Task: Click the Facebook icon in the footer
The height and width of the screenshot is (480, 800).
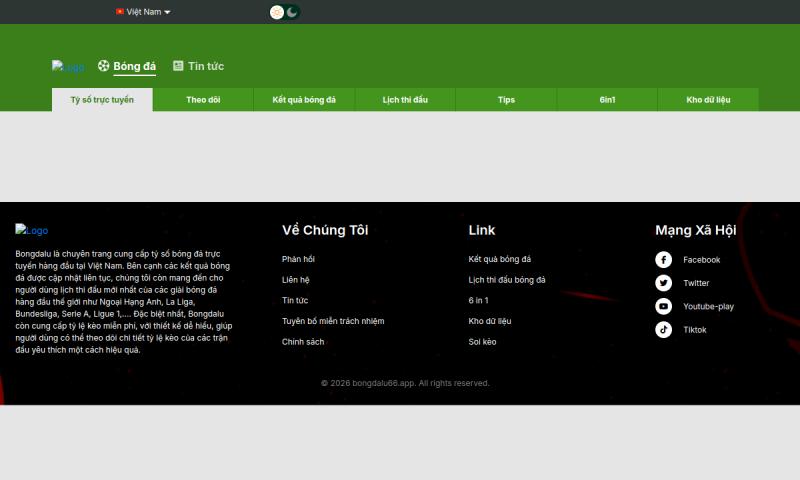Action: coord(663,260)
